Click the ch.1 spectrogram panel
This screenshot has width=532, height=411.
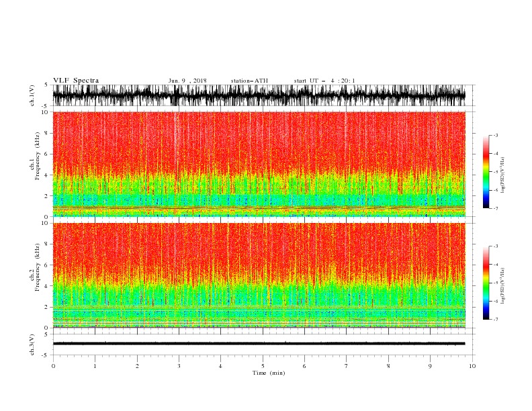click(x=259, y=164)
